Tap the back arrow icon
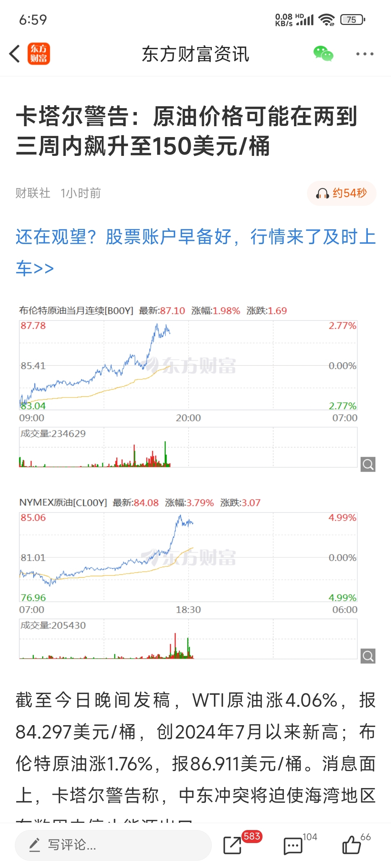This screenshot has width=391, height=868. tap(14, 54)
